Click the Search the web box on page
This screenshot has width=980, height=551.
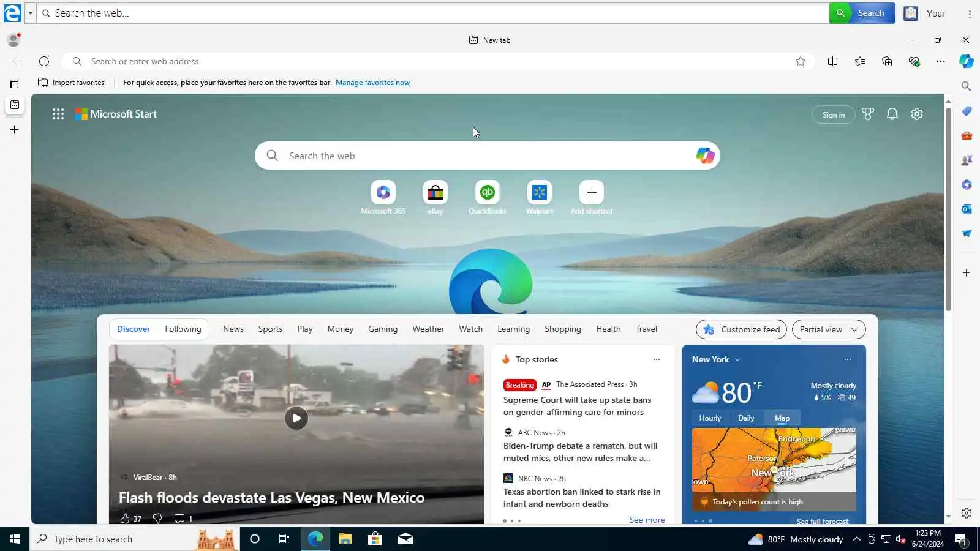(x=488, y=156)
